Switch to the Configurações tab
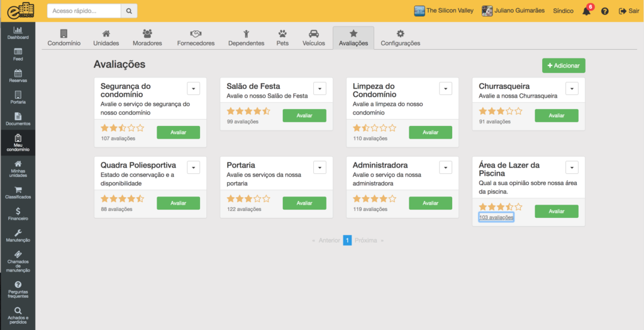Viewport: 644px width, 330px height. click(x=400, y=38)
